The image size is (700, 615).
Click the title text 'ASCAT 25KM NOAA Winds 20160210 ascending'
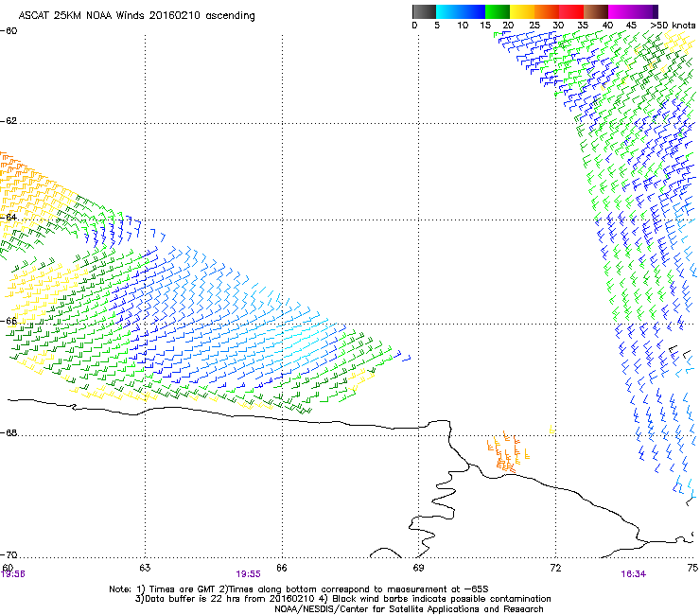coord(136,16)
